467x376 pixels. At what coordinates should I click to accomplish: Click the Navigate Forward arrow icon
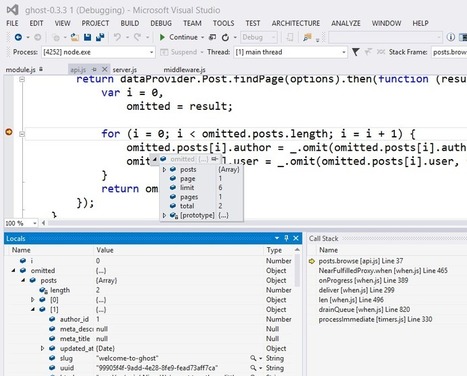37,37
